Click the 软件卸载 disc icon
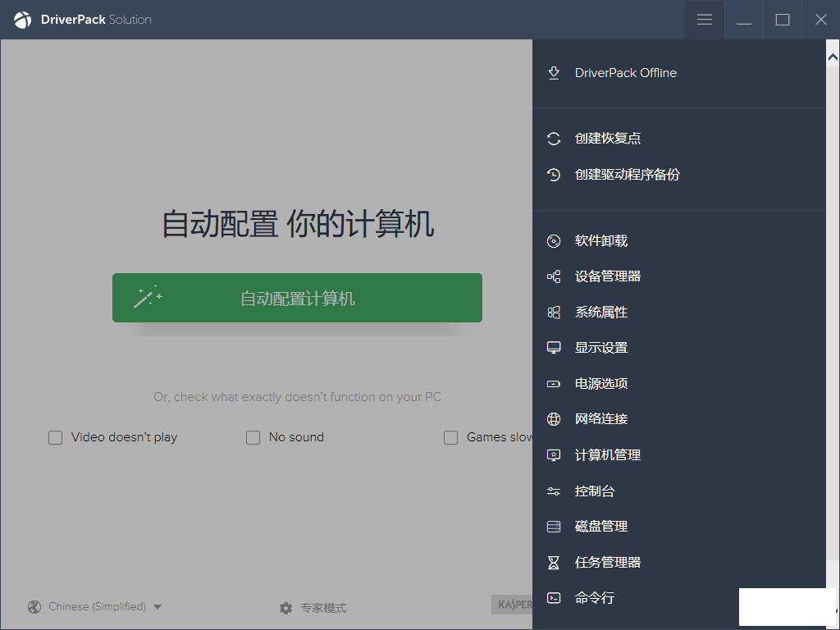The image size is (840, 630). pyautogui.click(x=554, y=241)
